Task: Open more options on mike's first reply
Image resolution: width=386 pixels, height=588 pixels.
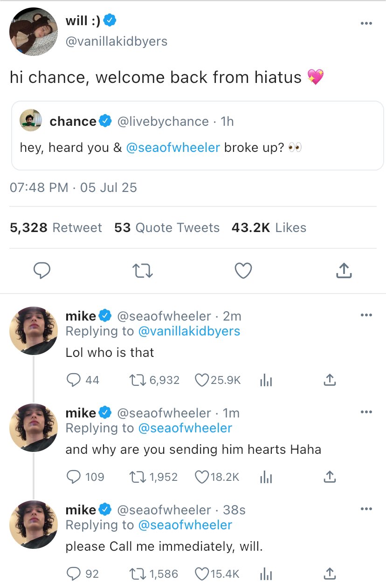Action: pos(366,315)
